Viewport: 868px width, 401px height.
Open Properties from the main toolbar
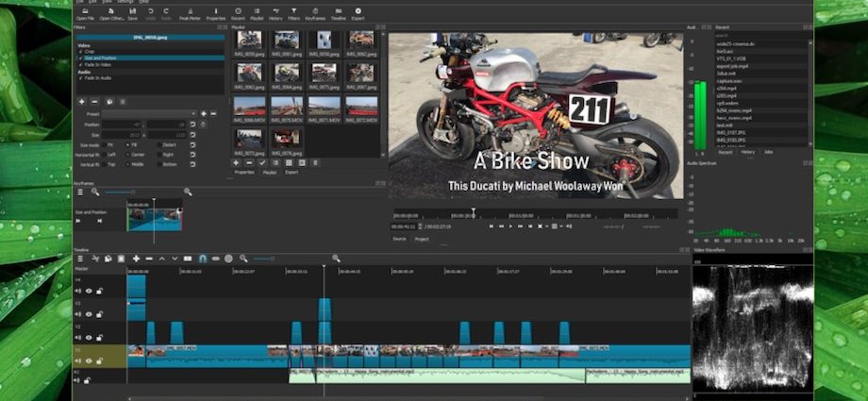[216, 14]
